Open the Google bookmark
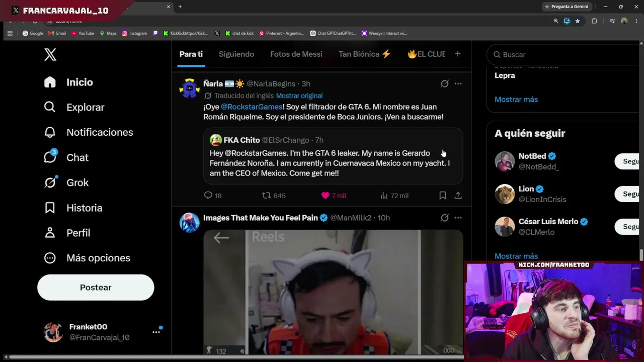 click(33, 33)
